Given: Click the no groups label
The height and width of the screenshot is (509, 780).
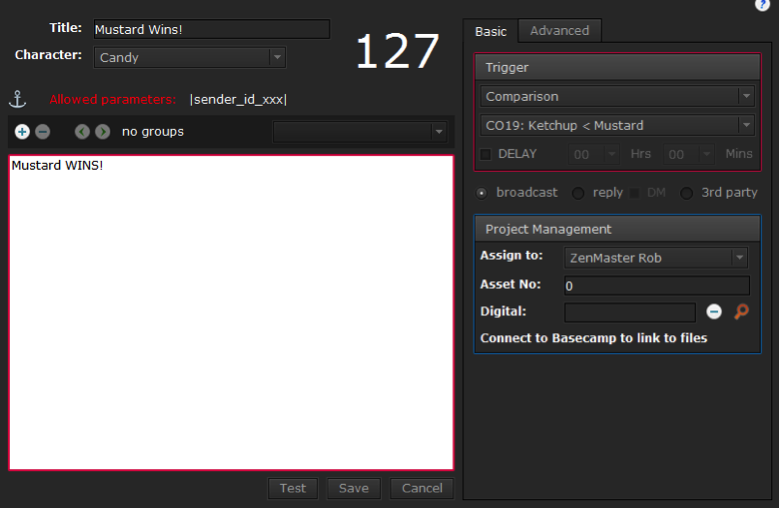Looking at the screenshot, I should pyautogui.click(x=153, y=131).
